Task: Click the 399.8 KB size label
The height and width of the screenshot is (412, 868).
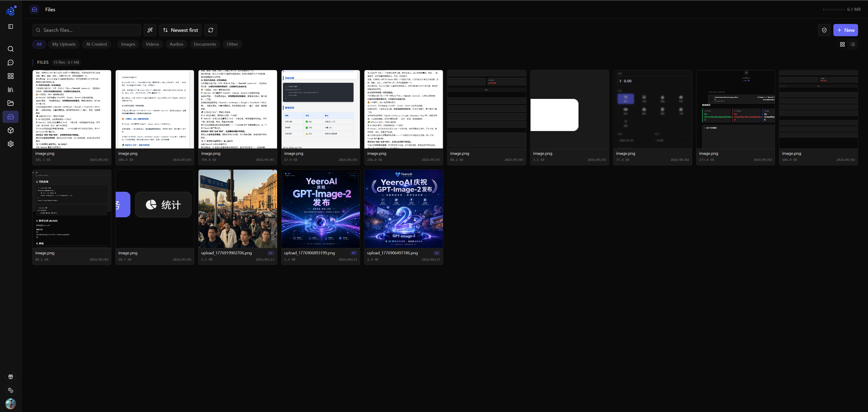Action: (209, 160)
